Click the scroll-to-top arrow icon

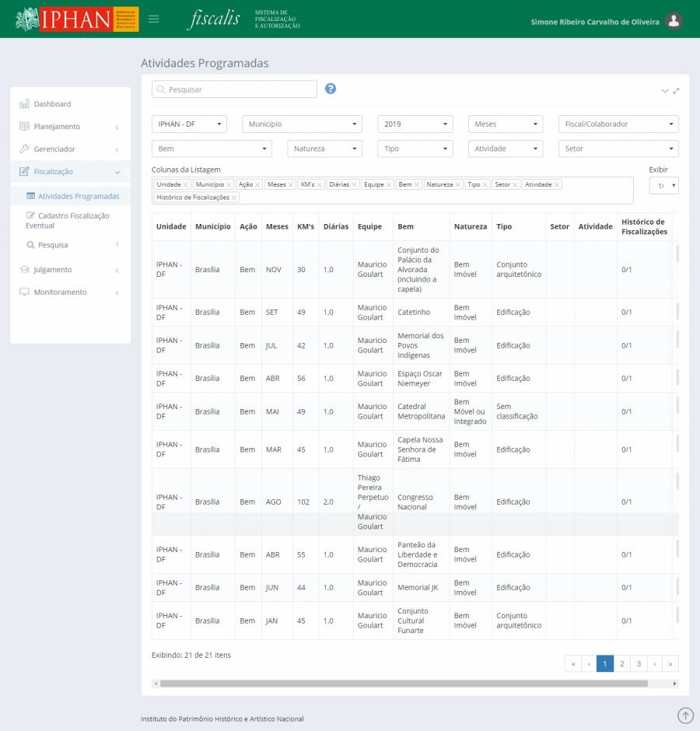[x=685, y=715]
